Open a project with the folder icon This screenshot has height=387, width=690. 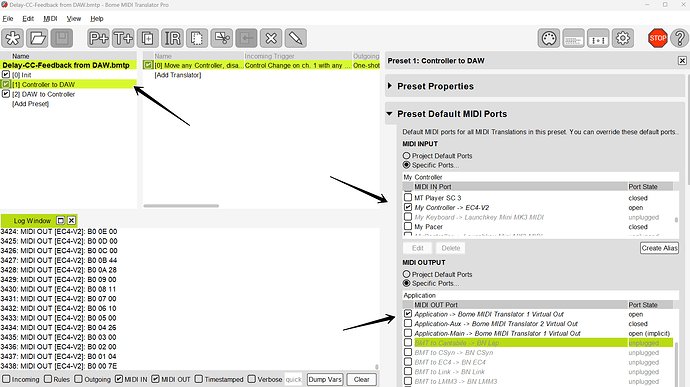[37, 38]
